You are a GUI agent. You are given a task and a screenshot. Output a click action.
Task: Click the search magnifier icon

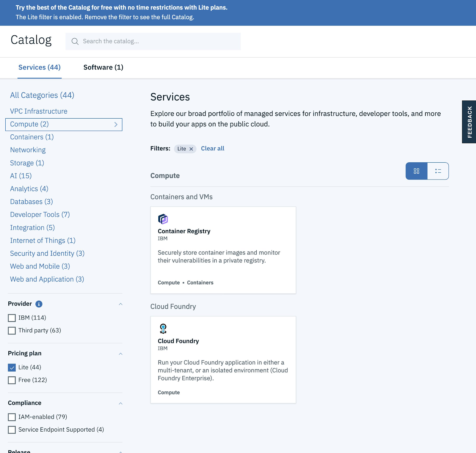click(75, 41)
